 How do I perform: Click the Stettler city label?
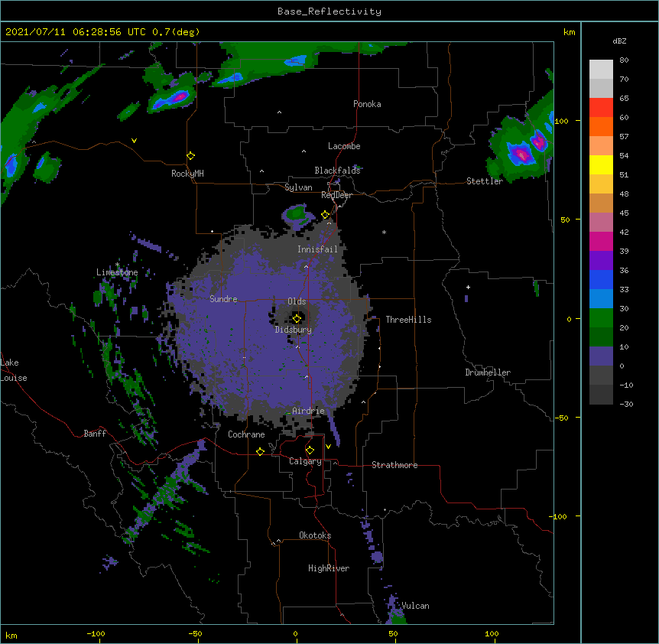click(x=485, y=181)
